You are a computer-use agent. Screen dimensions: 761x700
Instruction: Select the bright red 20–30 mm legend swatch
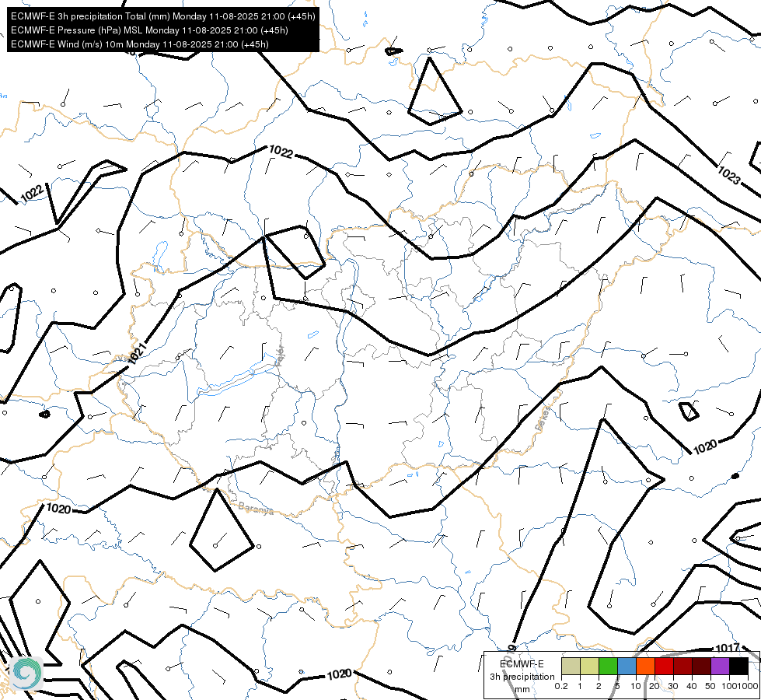pyautogui.click(x=664, y=666)
